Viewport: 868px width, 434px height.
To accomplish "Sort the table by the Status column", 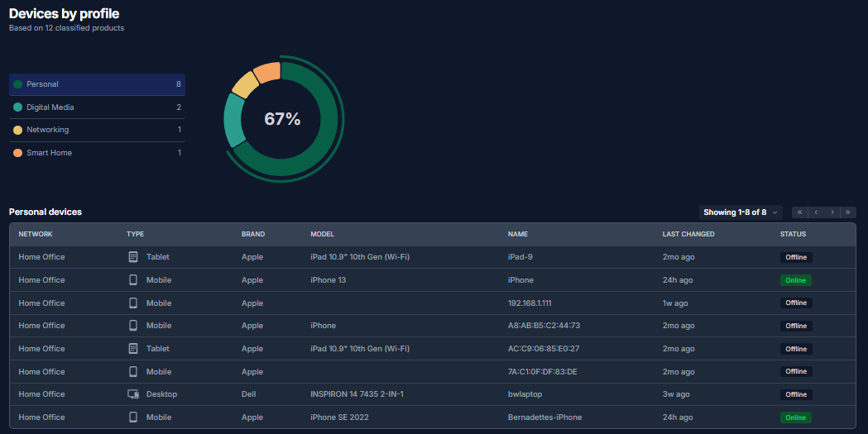I will [793, 234].
